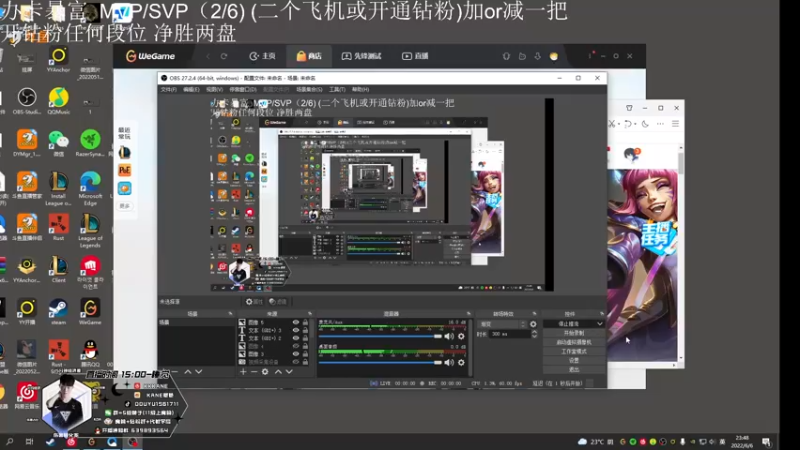
Task: Pop out the 来源 dock panel
Action: coord(310,314)
